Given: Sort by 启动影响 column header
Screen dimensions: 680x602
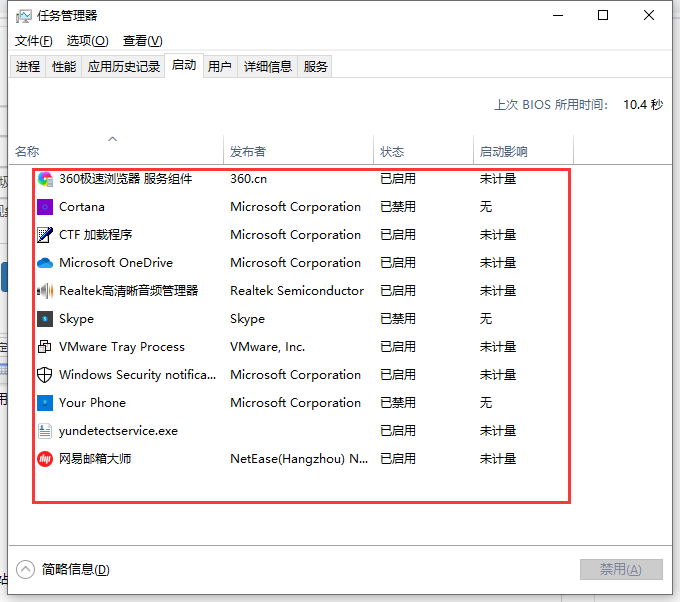Looking at the screenshot, I should (x=503, y=152).
